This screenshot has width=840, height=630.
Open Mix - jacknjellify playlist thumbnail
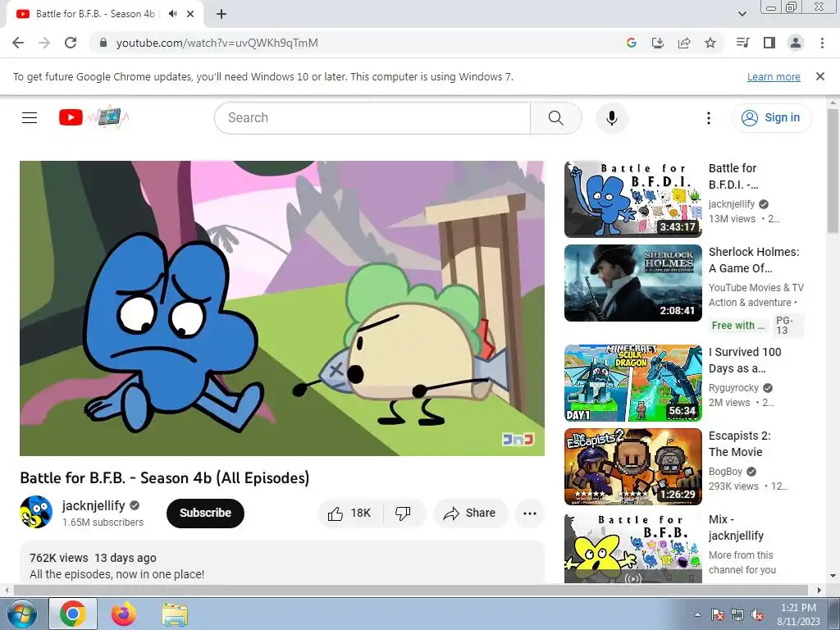[632, 548]
